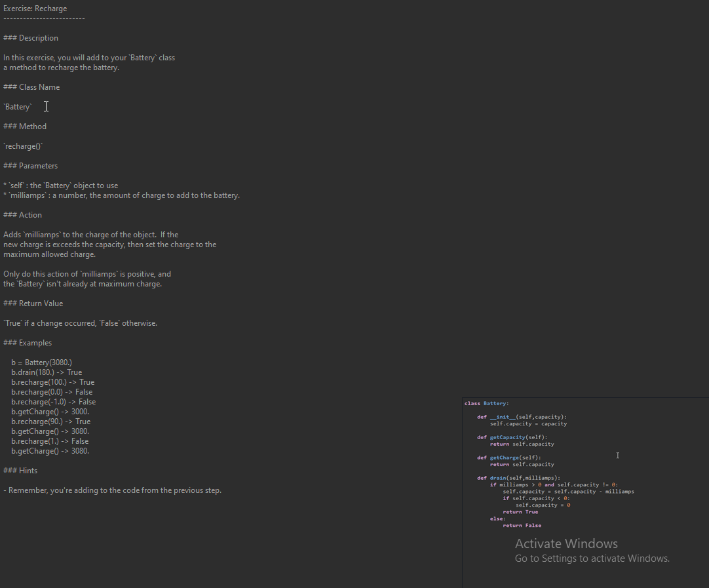Click the 'Exercise: Recharge' title

(35, 8)
